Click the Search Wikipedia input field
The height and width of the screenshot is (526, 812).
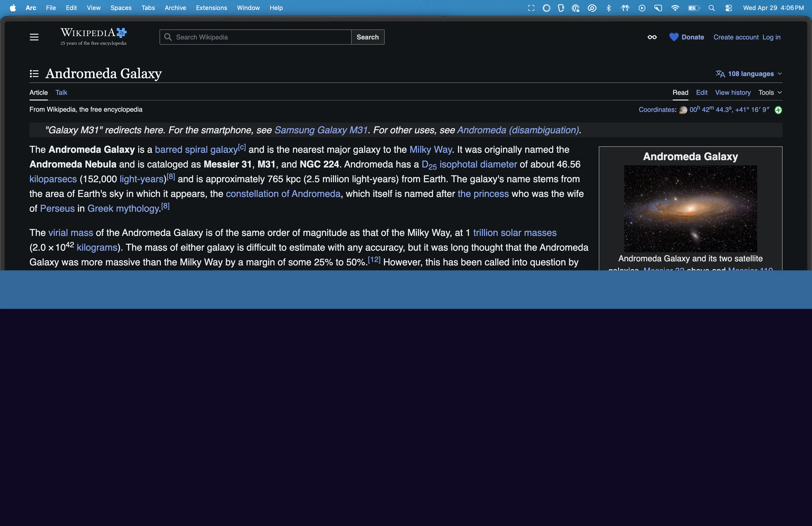tap(255, 37)
